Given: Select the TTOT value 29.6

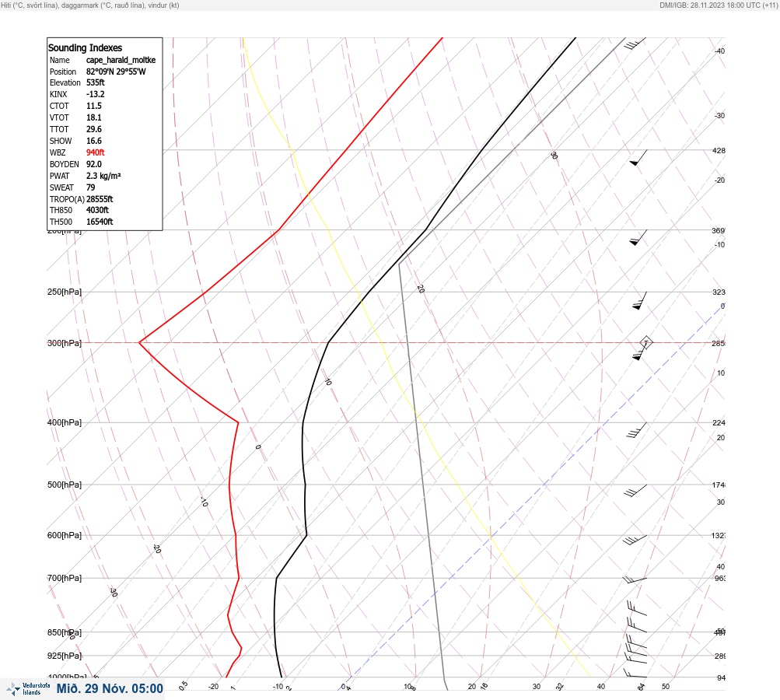Looking at the screenshot, I should [94, 129].
